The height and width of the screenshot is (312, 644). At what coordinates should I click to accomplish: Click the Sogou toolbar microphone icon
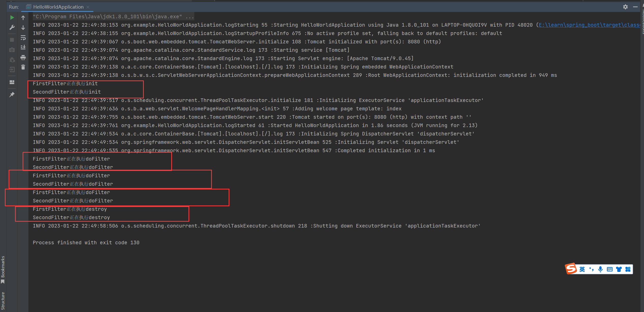pos(600,269)
